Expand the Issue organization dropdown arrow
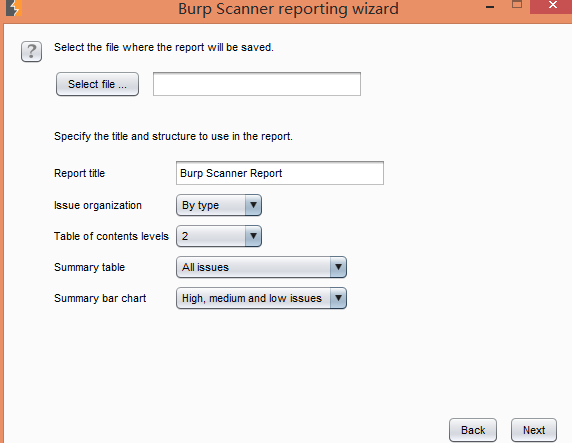The height and width of the screenshot is (443, 572). click(x=253, y=205)
